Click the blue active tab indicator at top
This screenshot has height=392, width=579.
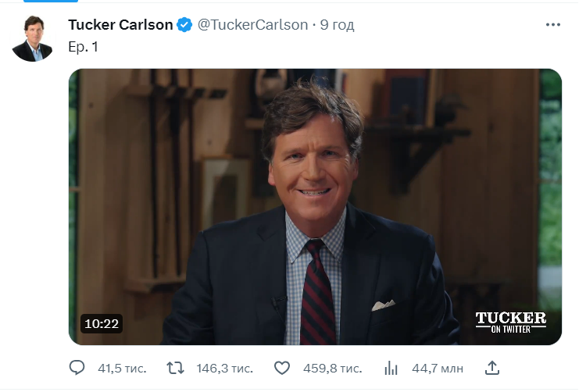click(x=51, y=1)
